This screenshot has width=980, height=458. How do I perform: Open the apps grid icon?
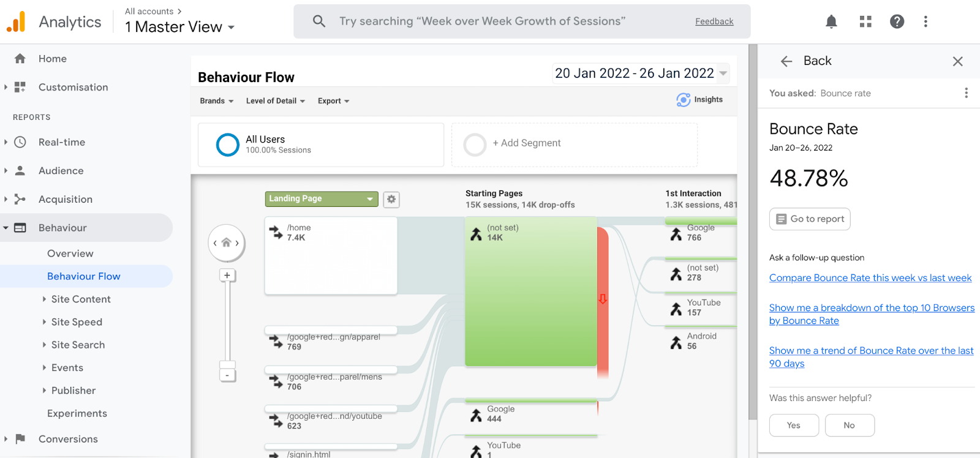click(x=865, y=22)
